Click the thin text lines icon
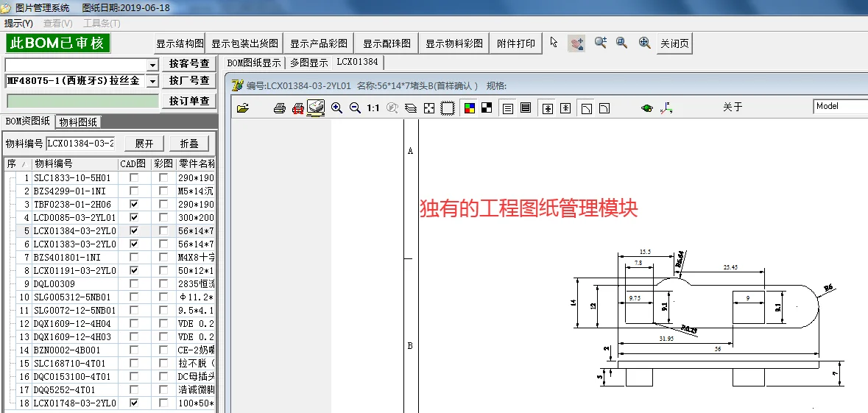 (508, 108)
